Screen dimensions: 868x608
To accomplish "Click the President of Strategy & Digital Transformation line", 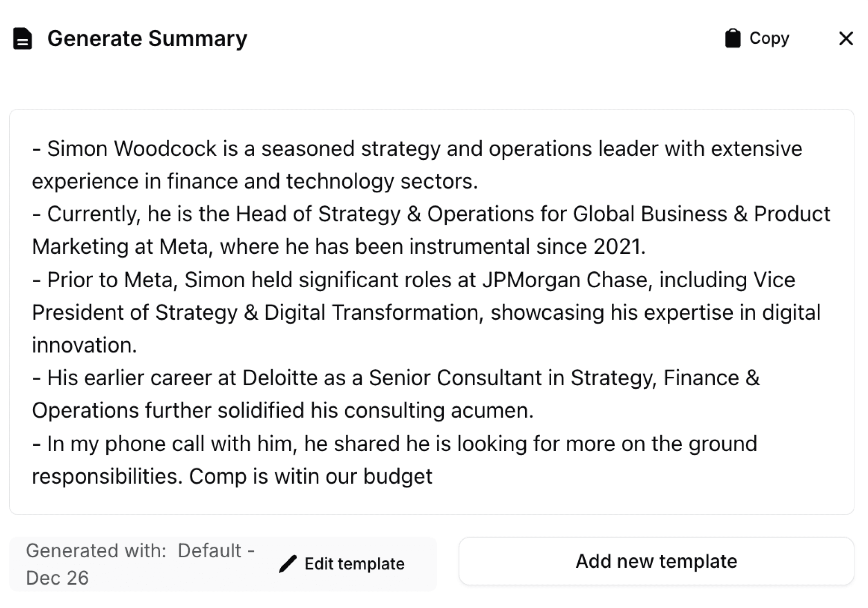I will click(426, 313).
